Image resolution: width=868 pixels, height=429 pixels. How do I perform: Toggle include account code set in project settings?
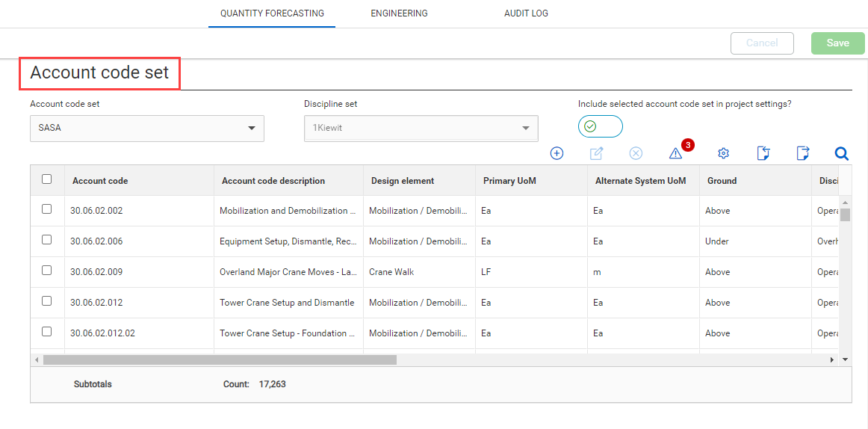click(600, 126)
